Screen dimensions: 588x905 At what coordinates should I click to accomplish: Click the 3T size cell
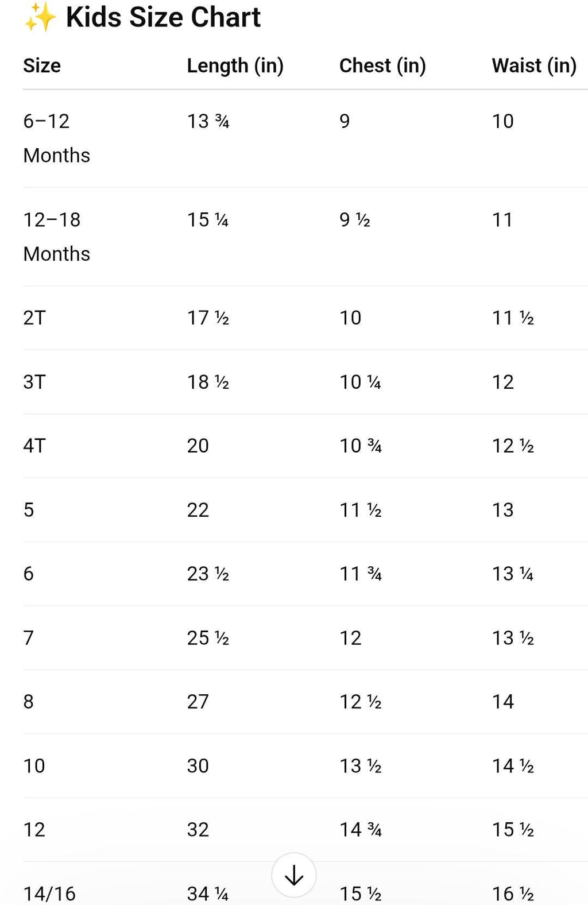[34, 382]
